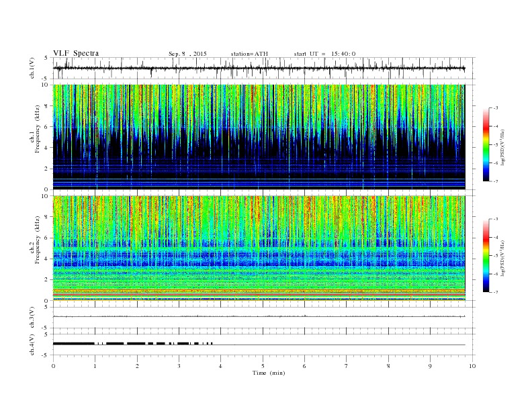
Task: Click the "start UT = 15:40:0" header text
Action: 324,54
